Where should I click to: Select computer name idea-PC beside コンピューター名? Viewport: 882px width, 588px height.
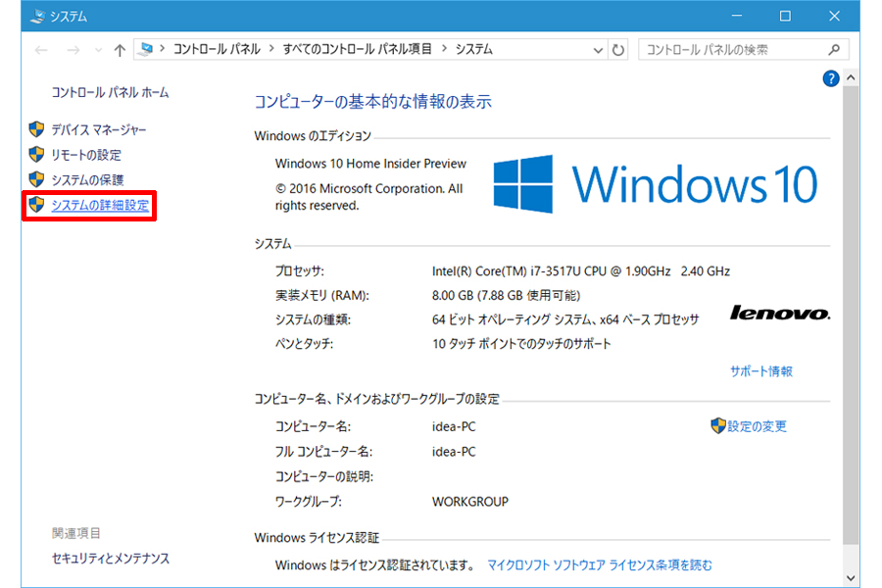click(x=454, y=426)
